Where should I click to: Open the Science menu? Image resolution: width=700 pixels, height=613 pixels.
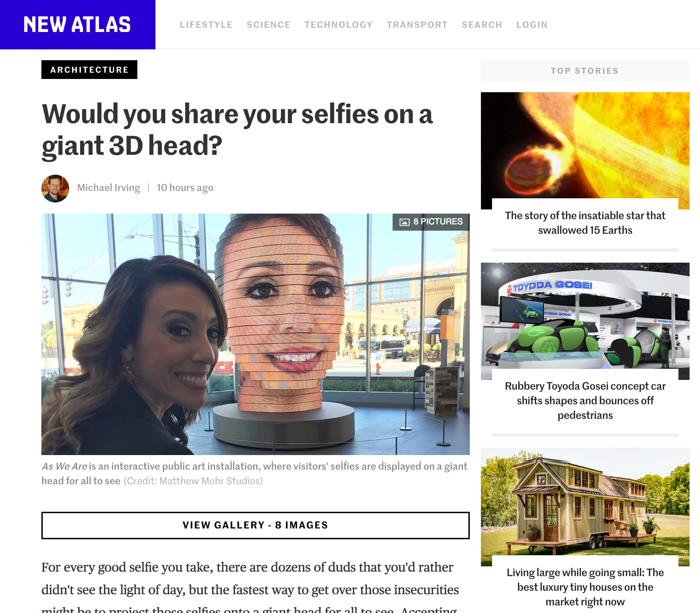coord(268,25)
